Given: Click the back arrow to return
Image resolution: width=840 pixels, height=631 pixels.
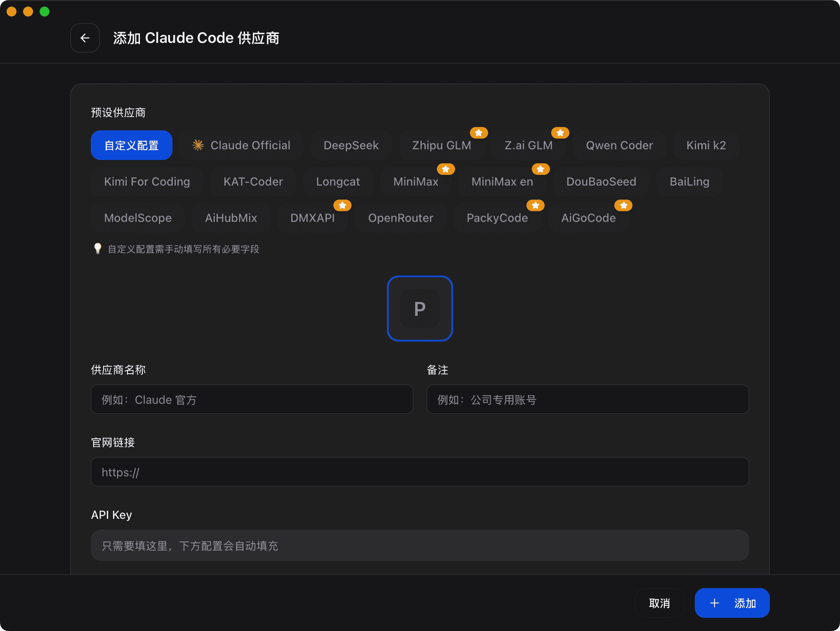Looking at the screenshot, I should point(85,38).
